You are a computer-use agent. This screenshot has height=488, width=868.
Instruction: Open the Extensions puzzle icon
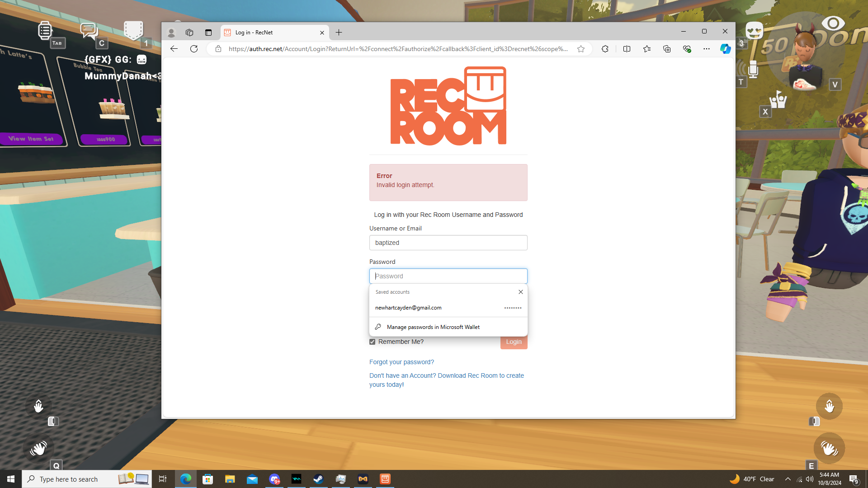(x=605, y=49)
